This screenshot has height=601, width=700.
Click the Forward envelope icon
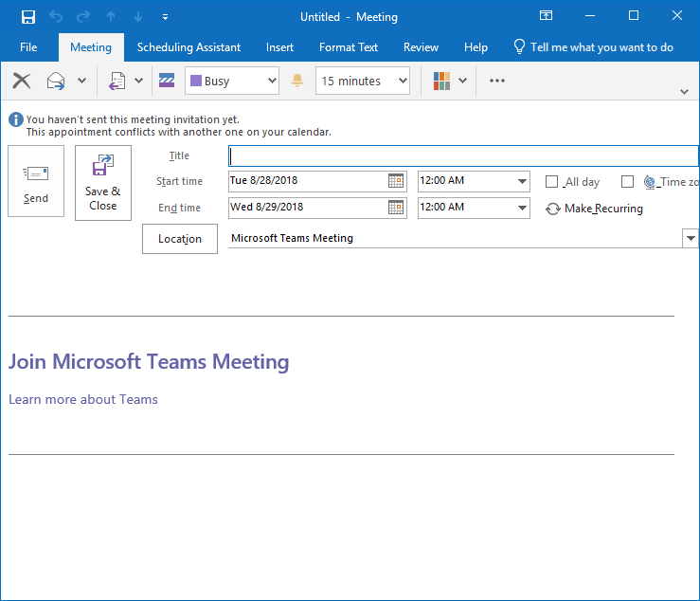[x=56, y=81]
